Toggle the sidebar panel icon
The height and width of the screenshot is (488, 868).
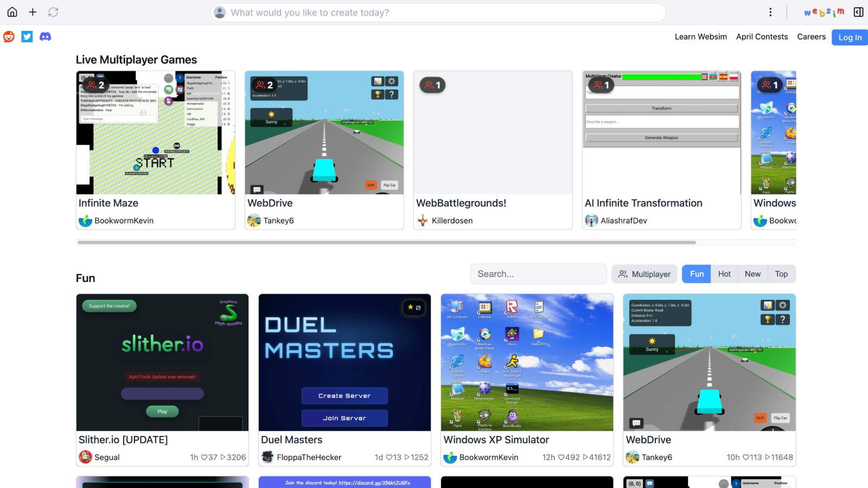click(858, 12)
